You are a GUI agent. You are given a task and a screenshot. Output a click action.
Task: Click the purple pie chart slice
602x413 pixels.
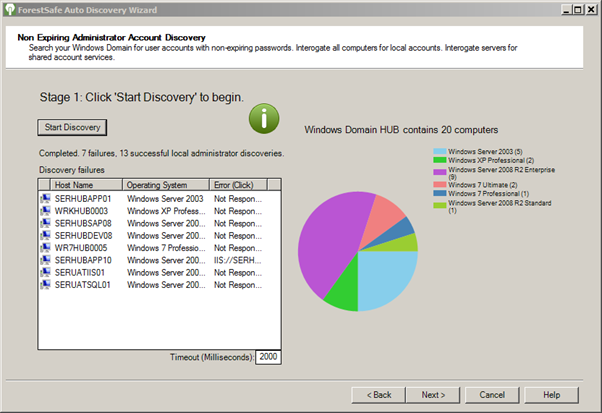[330, 242]
